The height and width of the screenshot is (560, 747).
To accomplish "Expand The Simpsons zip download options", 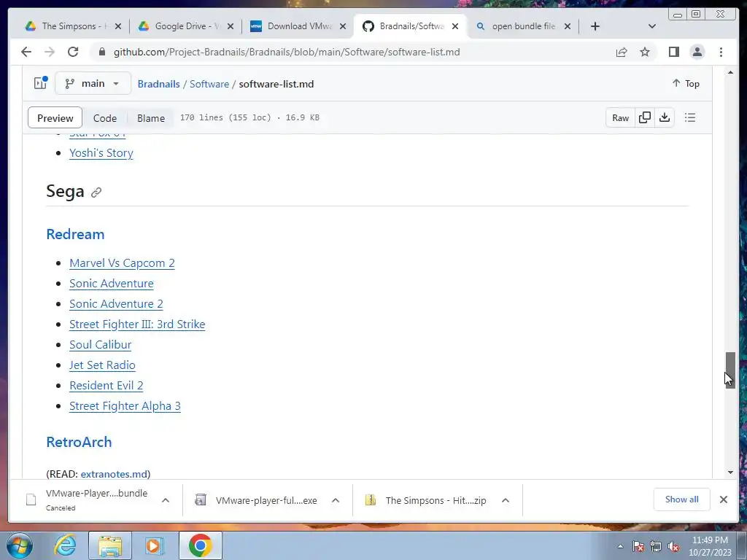I will coord(506,500).
